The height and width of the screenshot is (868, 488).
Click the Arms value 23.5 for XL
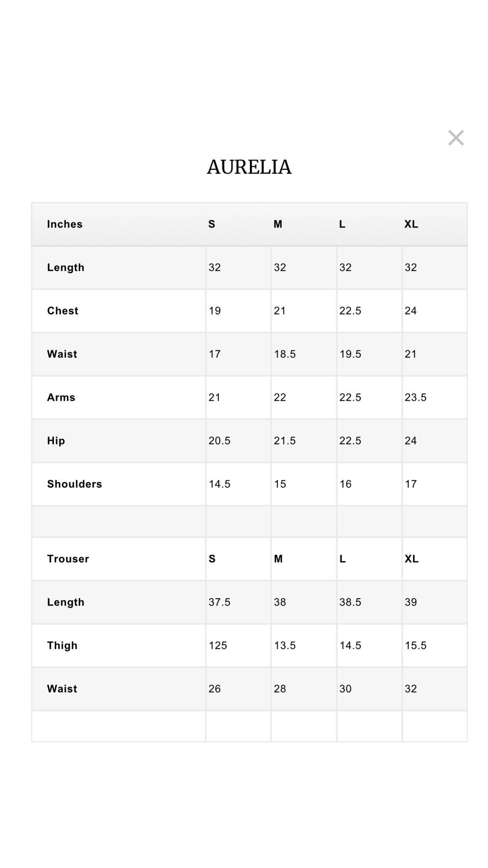coord(416,397)
